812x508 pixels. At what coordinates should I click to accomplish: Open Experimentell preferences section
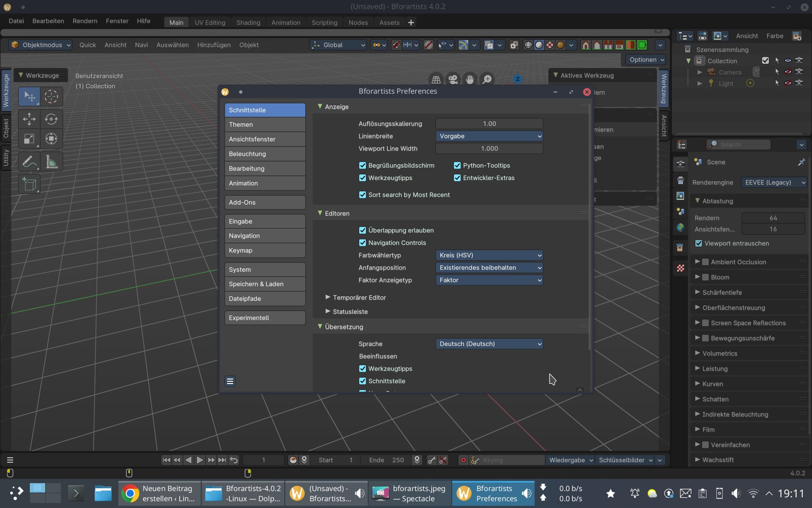click(x=265, y=318)
